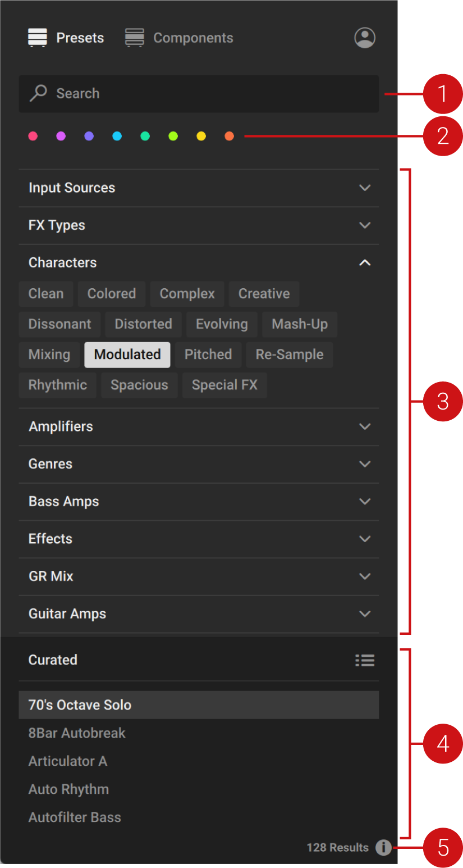Enable the Distorted character filter

point(143,324)
